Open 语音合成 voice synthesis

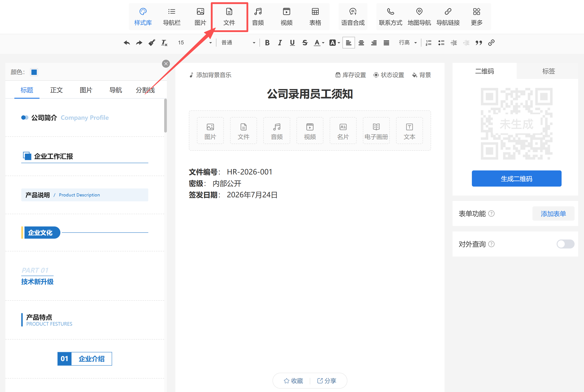[x=353, y=17]
